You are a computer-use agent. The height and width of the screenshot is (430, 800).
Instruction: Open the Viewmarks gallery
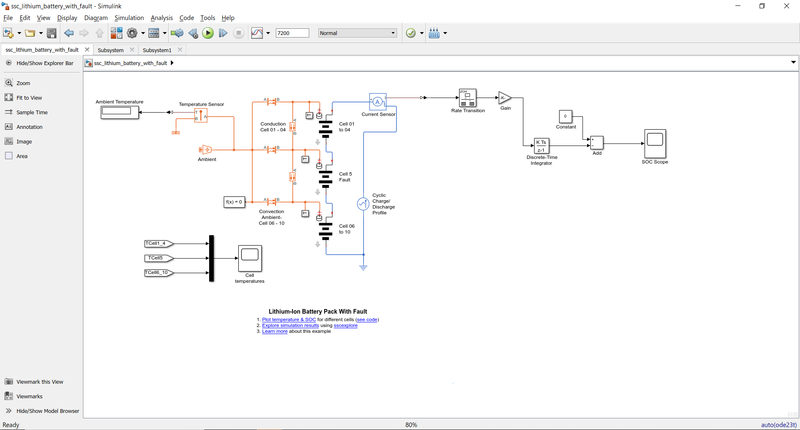coord(23,396)
